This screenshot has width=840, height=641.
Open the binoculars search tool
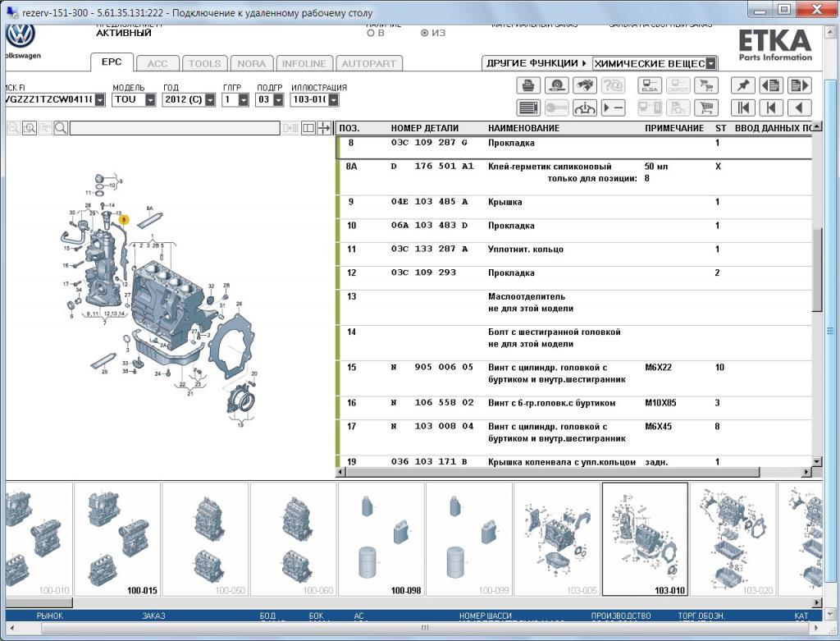click(584, 85)
